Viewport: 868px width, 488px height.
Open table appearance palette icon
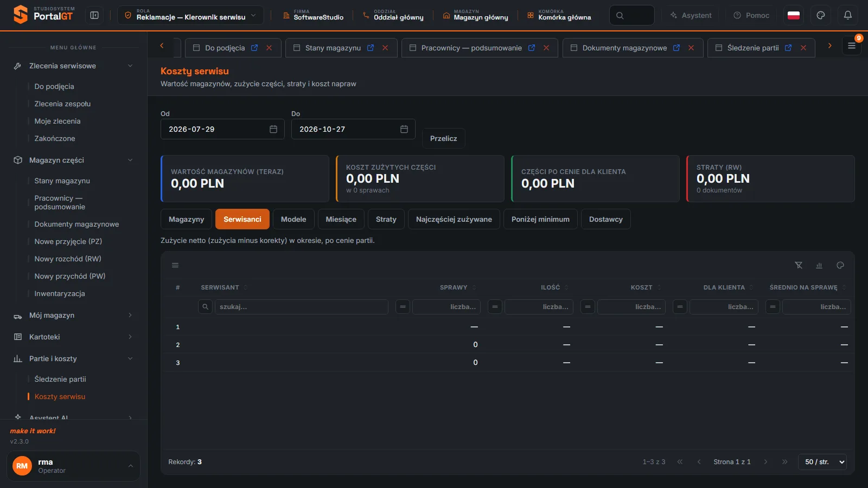840,265
